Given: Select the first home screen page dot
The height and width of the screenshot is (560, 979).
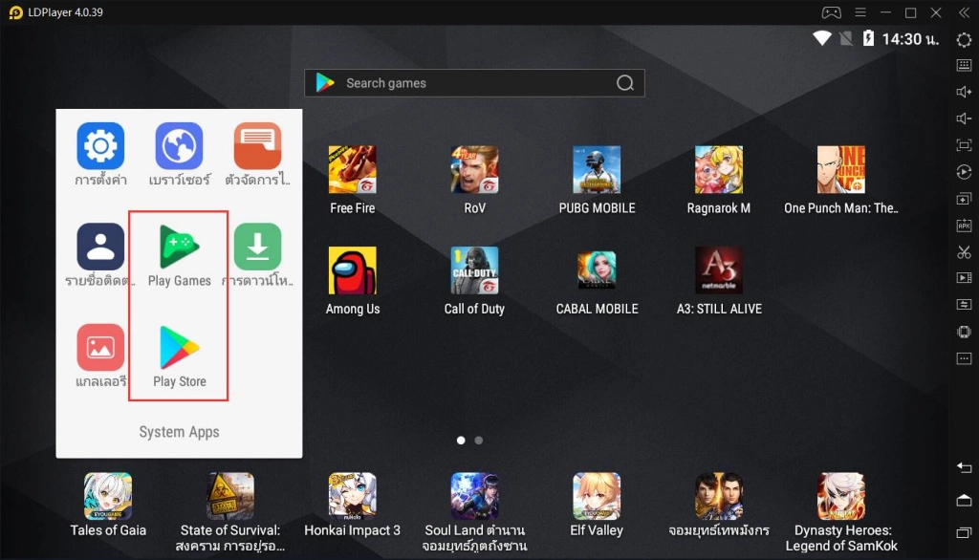Looking at the screenshot, I should point(461,441).
